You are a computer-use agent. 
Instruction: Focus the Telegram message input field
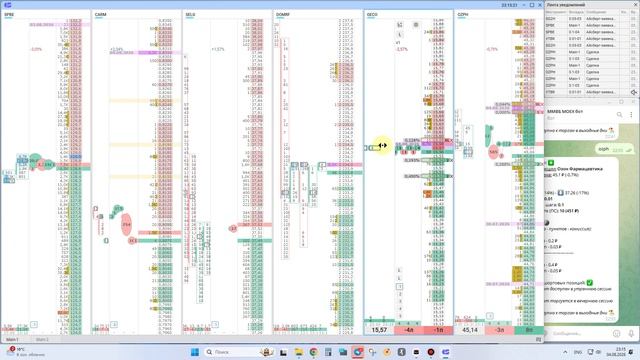[x=582, y=334]
